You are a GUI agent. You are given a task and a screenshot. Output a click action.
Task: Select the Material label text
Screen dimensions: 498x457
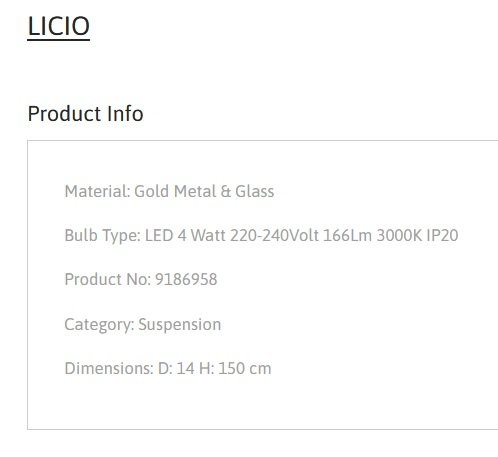(97, 191)
